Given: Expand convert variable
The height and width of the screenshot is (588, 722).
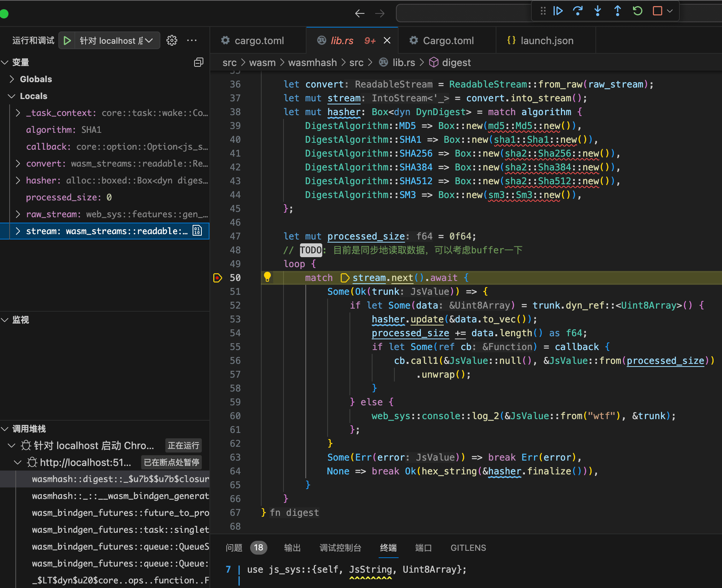Looking at the screenshot, I should [18, 164].
